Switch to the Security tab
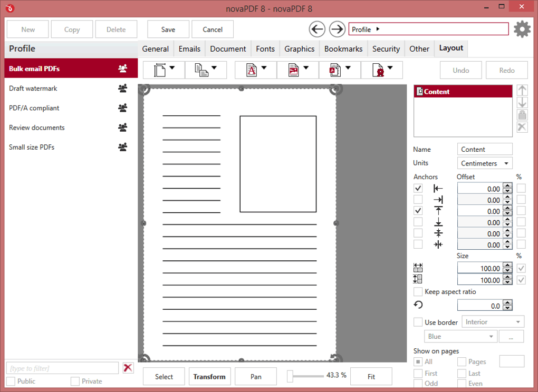The height and width of the screenshot is (392, 538). pyautogui.click(x=386, y=49)
